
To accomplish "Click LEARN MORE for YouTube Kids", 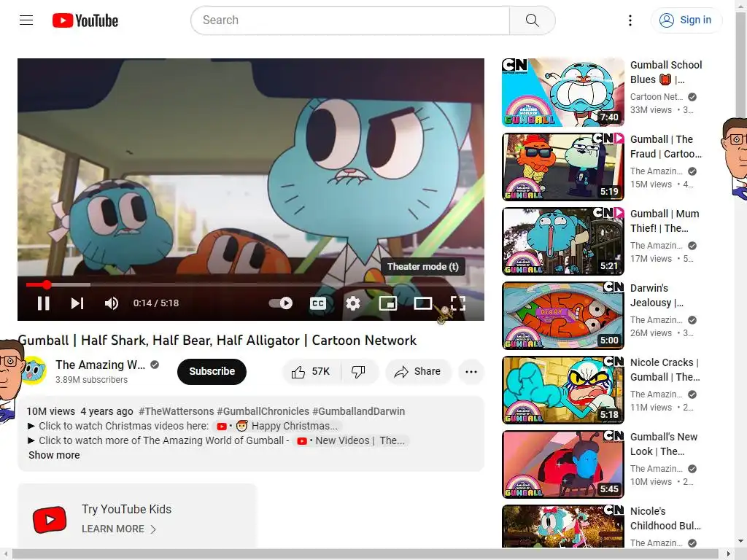I will (119, 529).
